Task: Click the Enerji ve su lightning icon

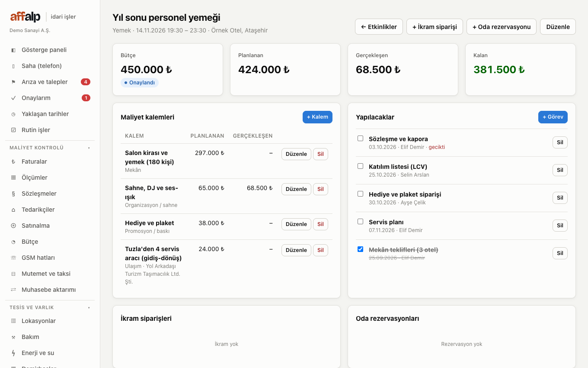Action: (13, 353)
